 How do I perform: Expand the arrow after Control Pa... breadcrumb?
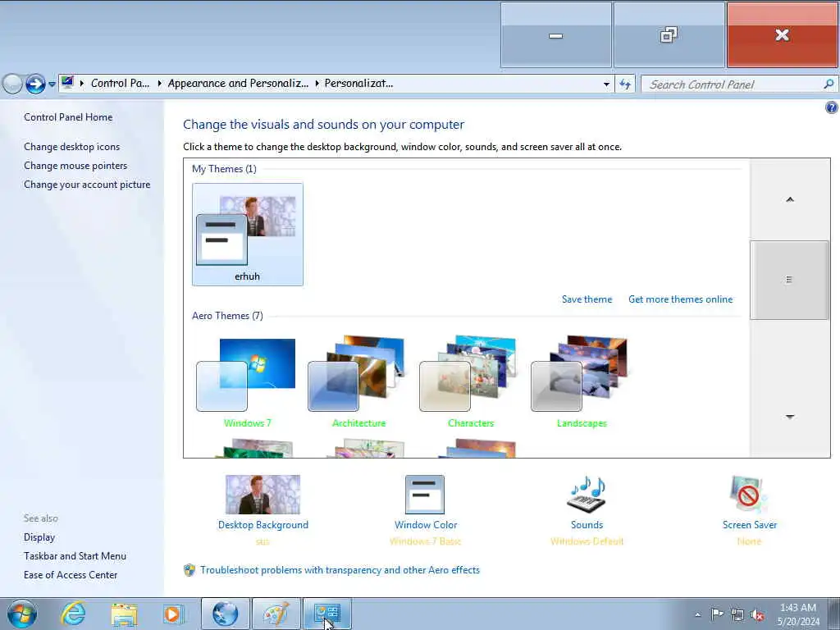pos(160,84)
